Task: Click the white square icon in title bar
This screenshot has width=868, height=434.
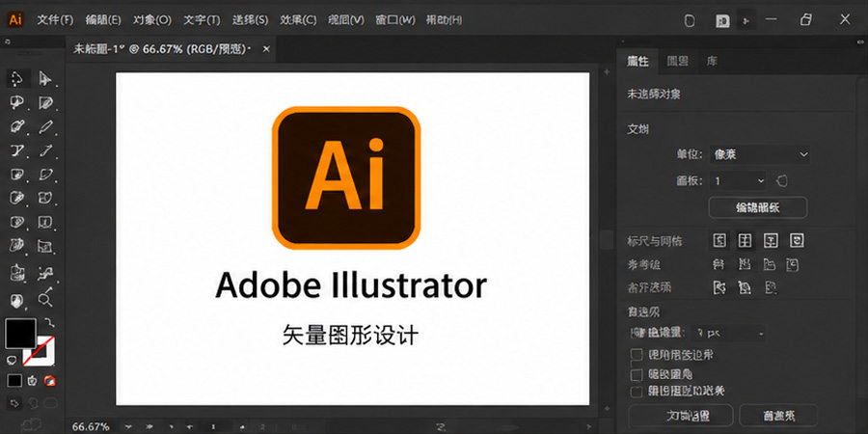Action: coord(721,20)
